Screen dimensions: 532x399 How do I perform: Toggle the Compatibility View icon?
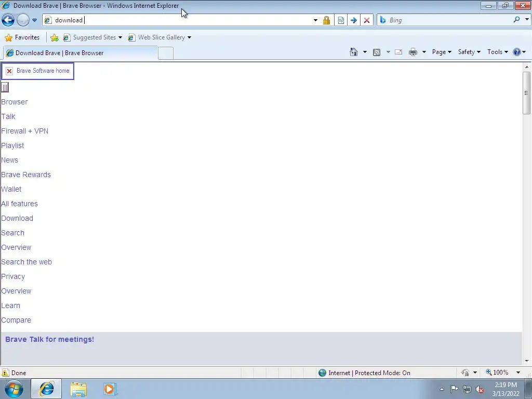tap(341, 20)
